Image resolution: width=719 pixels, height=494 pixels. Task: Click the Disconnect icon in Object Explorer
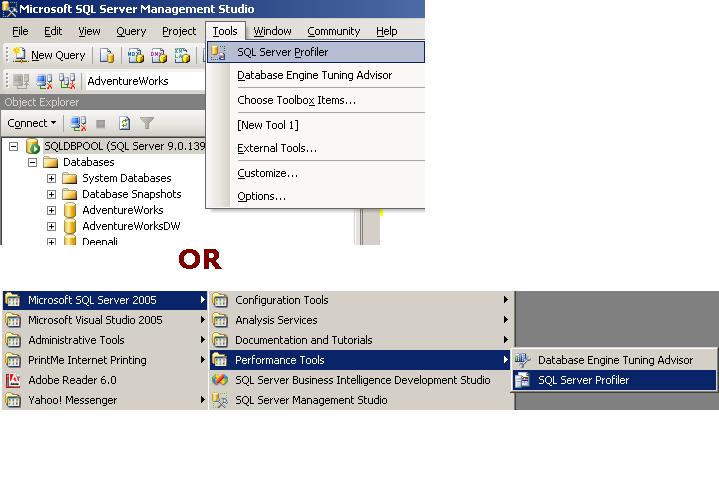pos(78,123)
